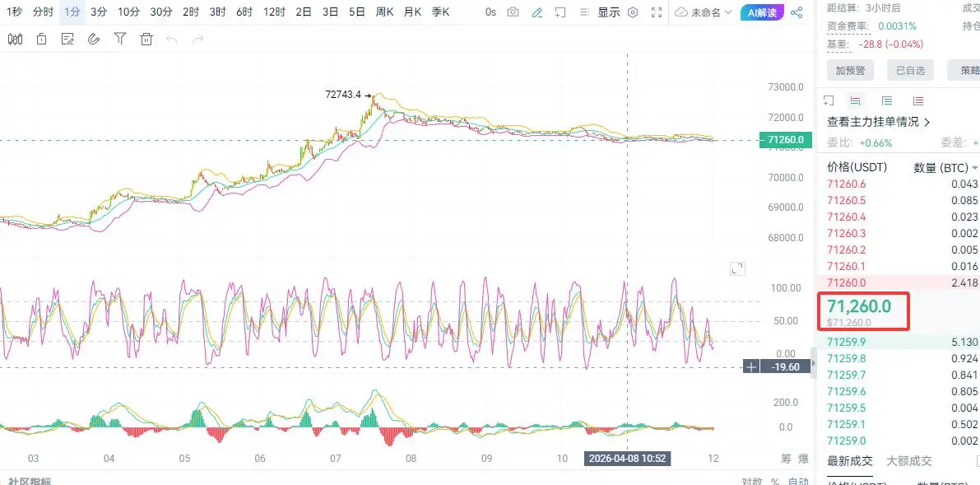The height and width of the screenshot is (485, 980).
Task: Click the magnet attach icon
Action: tap(94, 40)
